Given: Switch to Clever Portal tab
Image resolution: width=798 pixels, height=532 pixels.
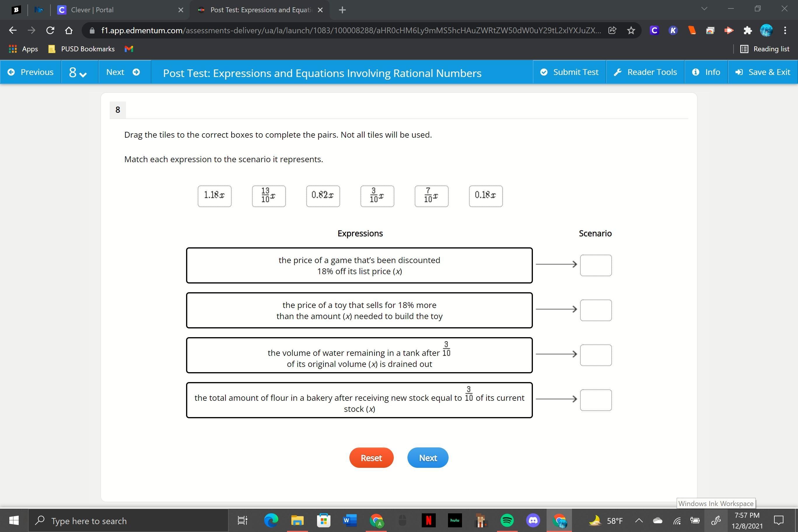Looking at the screenshot, I should pos(92,10).
